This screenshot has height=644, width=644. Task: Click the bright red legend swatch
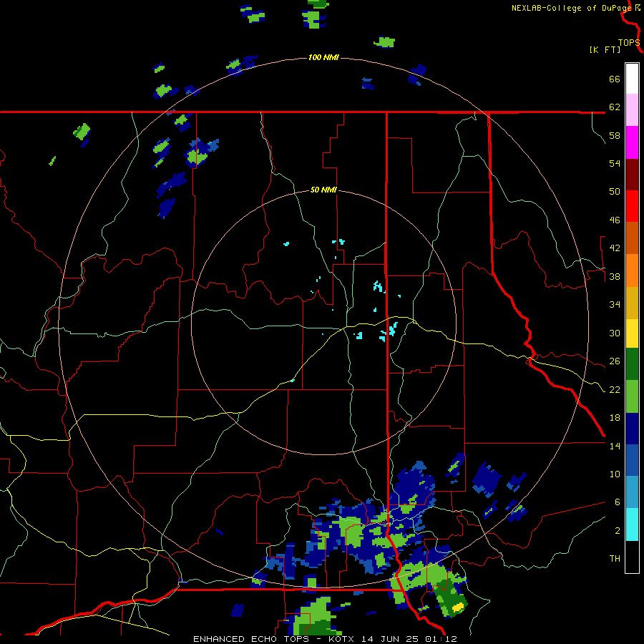pyautogui.click(x=632, y=206)
